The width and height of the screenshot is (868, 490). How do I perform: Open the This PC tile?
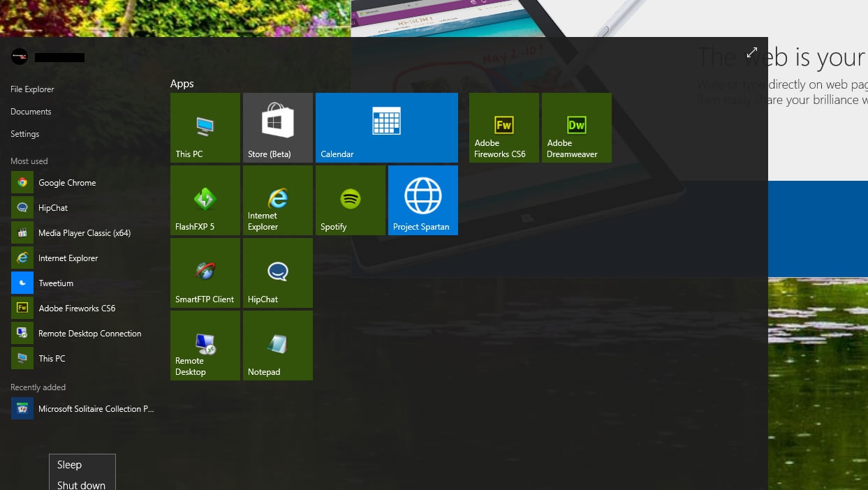click(205, 128)
